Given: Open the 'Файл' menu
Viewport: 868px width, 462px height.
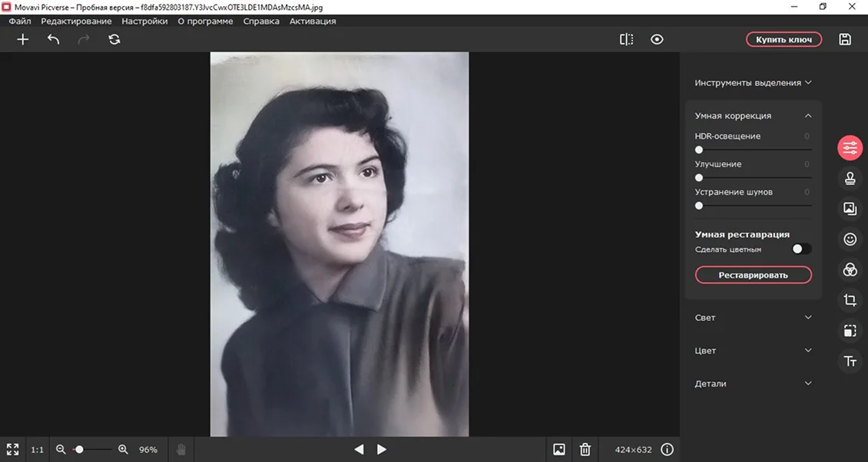Looking at the screenshot, I should pyautogui.click(x=20, y=21).
